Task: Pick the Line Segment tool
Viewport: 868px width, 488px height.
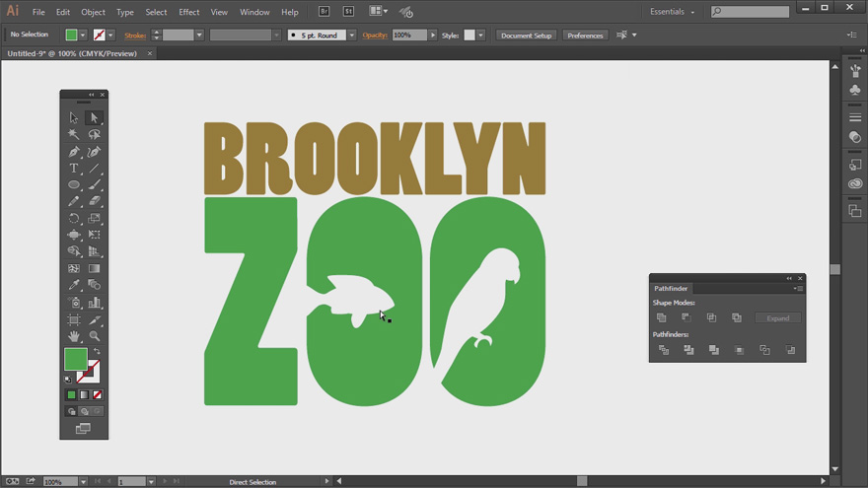Action: (94, 169)
